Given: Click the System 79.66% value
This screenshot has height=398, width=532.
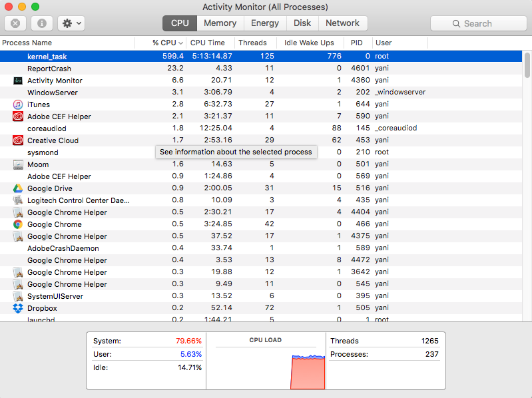Looking at the screenshot, I should 188,341.
